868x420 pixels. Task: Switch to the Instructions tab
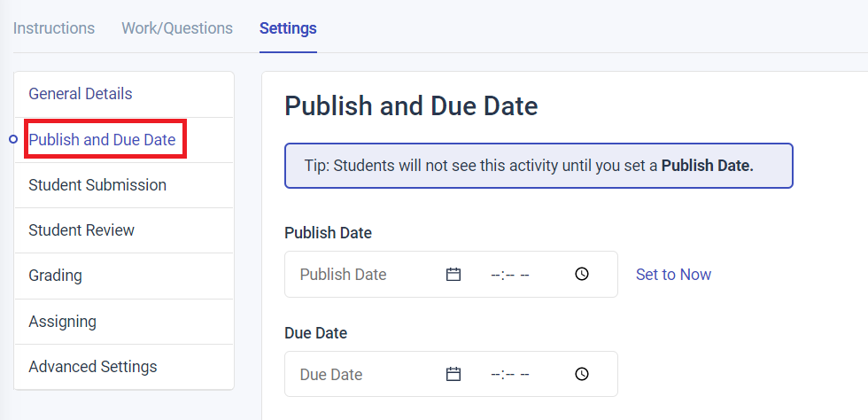[x=54, y=28]
